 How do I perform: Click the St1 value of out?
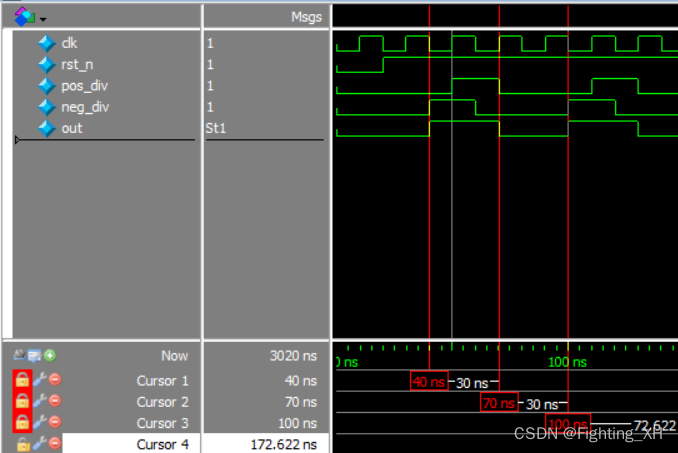point(215,128)
